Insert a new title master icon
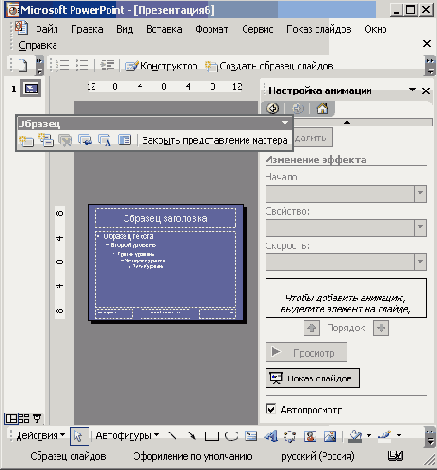437x470 pixels. [x=46, y=140]
